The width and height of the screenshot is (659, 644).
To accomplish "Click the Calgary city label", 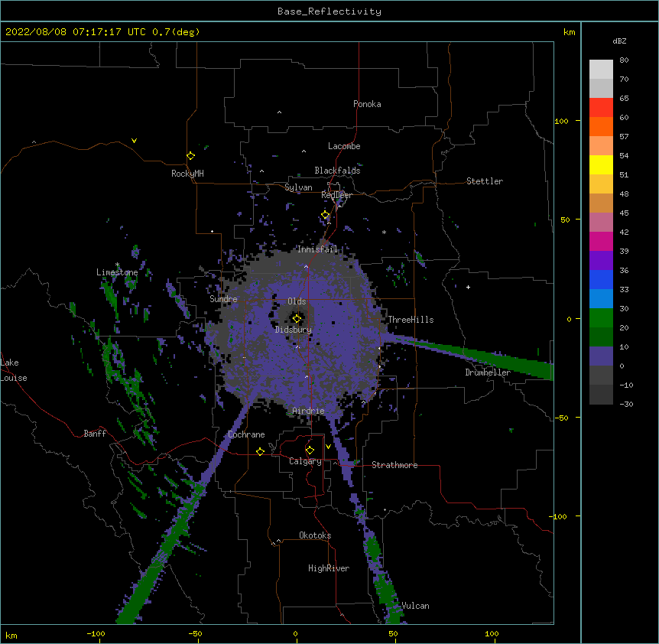I will click(305, 461).
